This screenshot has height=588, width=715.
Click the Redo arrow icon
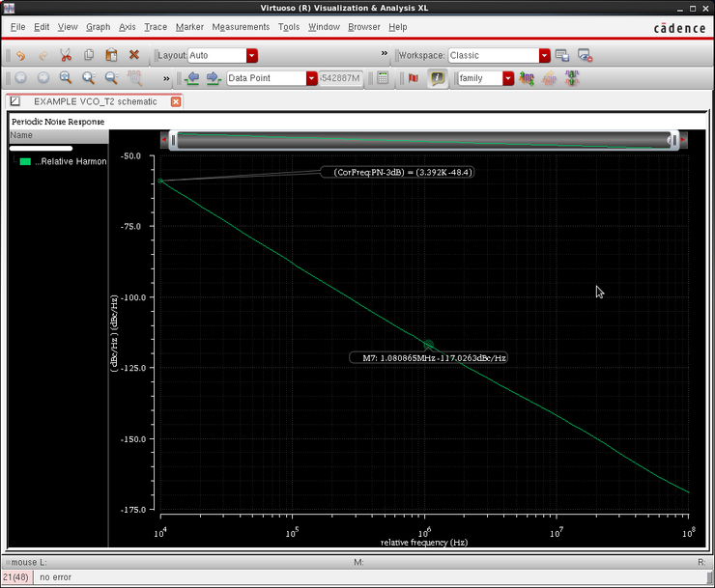[x=43, y=55]
